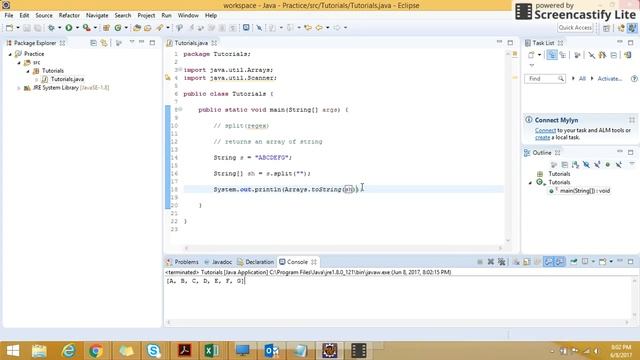Click Collapse All in Package Explorer

pyautogui.click(x=93, y=43)
